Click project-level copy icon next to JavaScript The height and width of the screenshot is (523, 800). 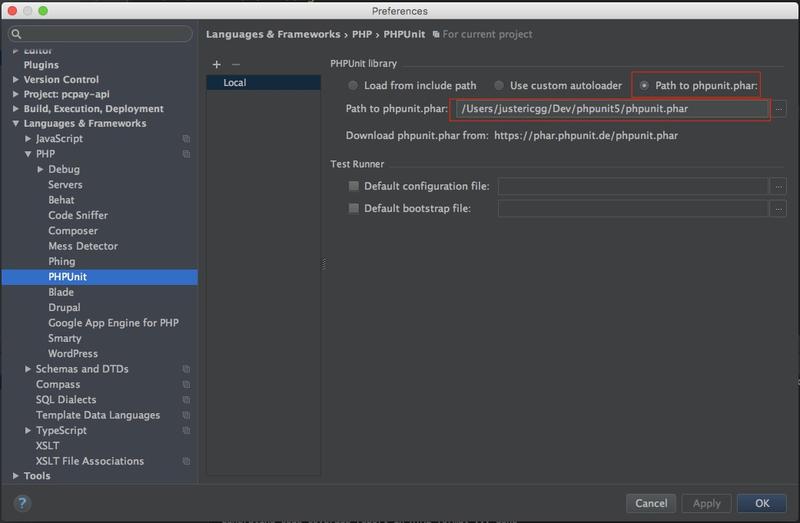pos(186,139)
